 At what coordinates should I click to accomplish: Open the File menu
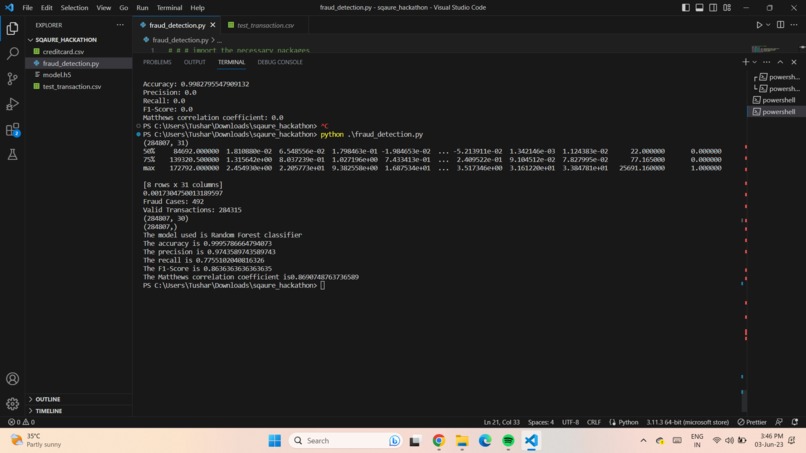(27, 8)
